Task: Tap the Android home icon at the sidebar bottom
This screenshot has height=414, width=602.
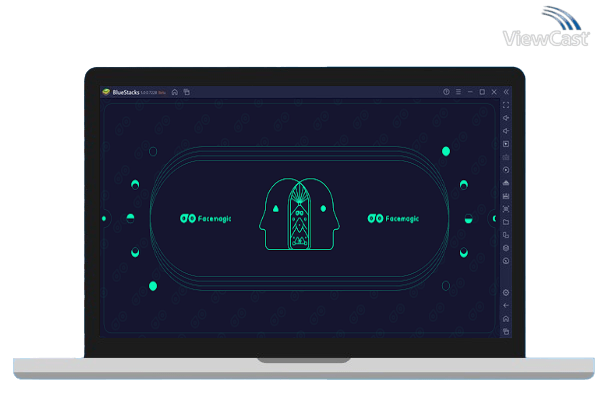Action: 506,318
